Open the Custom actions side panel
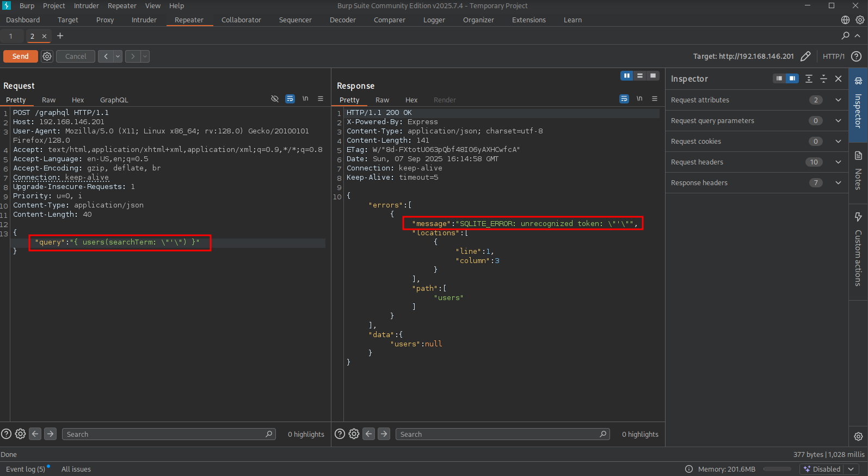 point(858,249)
